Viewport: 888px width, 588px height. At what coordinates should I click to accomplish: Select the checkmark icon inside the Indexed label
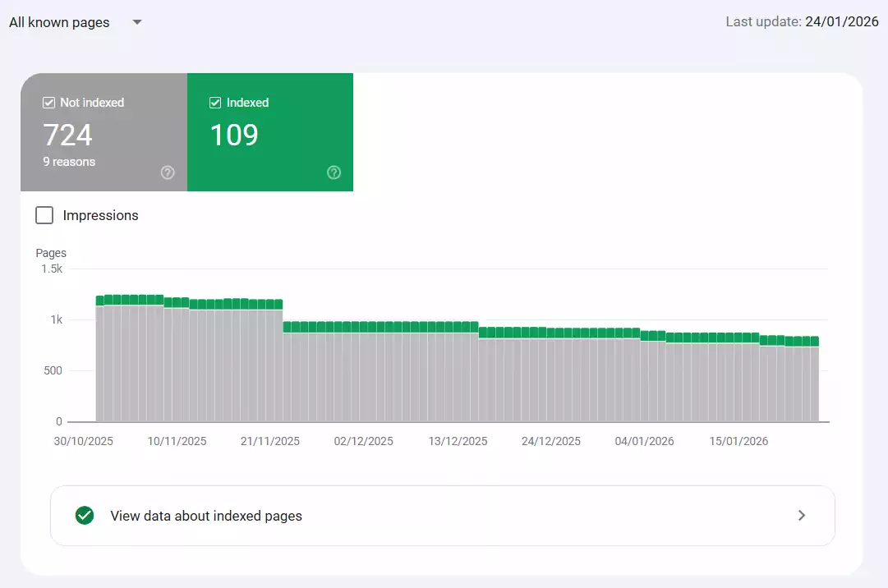click(214, 102)
